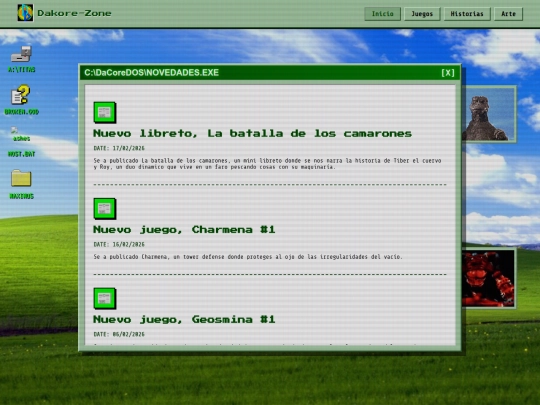
Task: Click the DATE: 16/02/2026 line
Action: click(x=119, y=245)
